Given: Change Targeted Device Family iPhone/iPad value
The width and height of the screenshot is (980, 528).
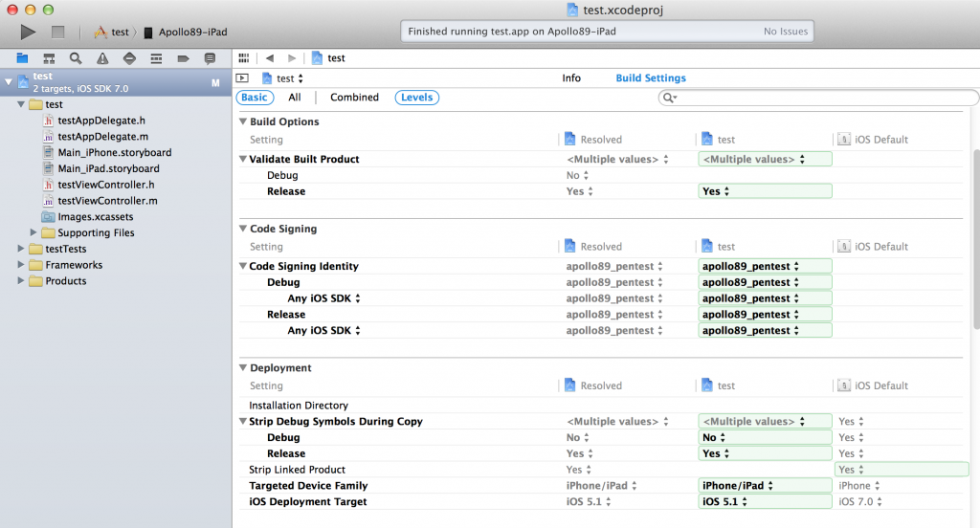Looking at the screenshot, I should coord(765,486).
